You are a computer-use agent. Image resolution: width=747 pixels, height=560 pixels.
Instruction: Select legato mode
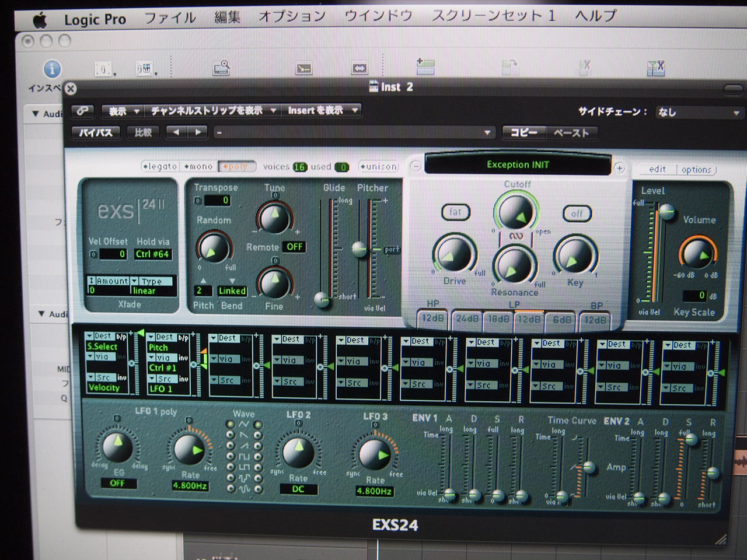160,166
